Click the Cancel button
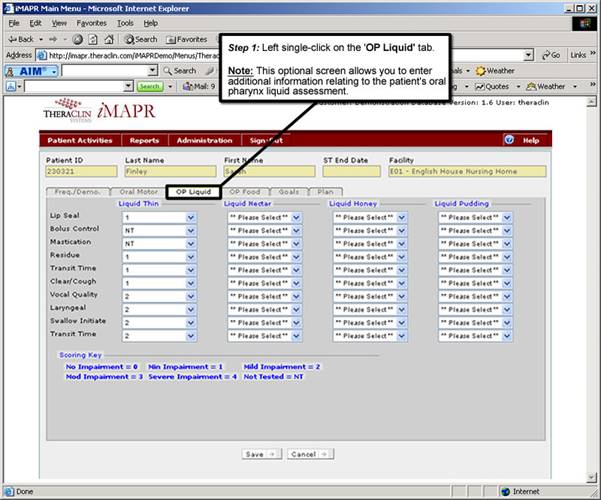Screen dimensions: 601x500 310,454
